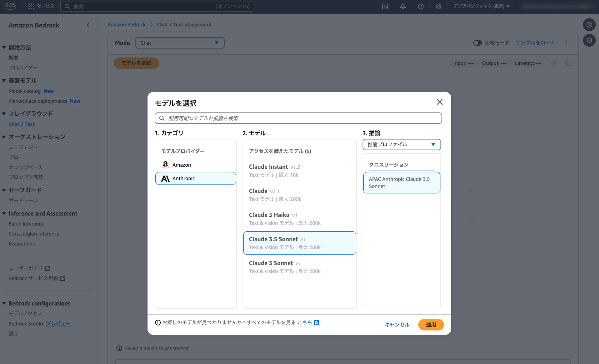Click the キャンセル button
Image resolution: width=599 pixels, height=364 pixels.
(x=397, y=325)
